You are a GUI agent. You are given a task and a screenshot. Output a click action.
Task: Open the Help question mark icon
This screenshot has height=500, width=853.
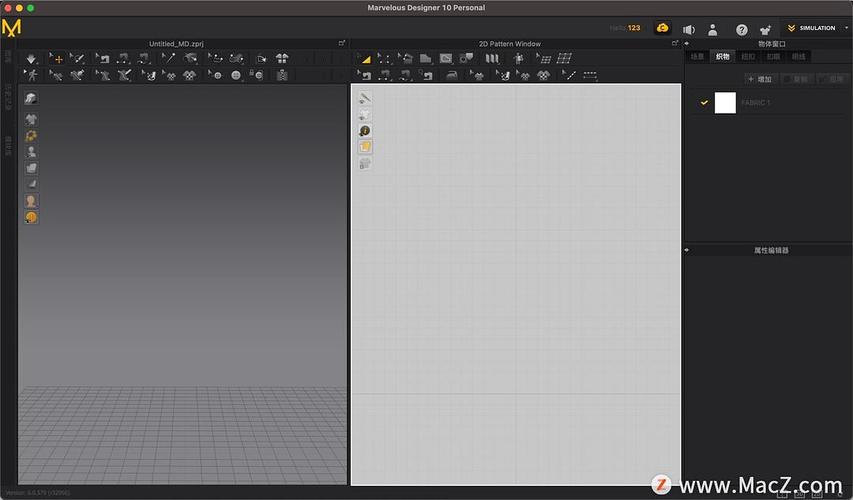coord(741,30)
